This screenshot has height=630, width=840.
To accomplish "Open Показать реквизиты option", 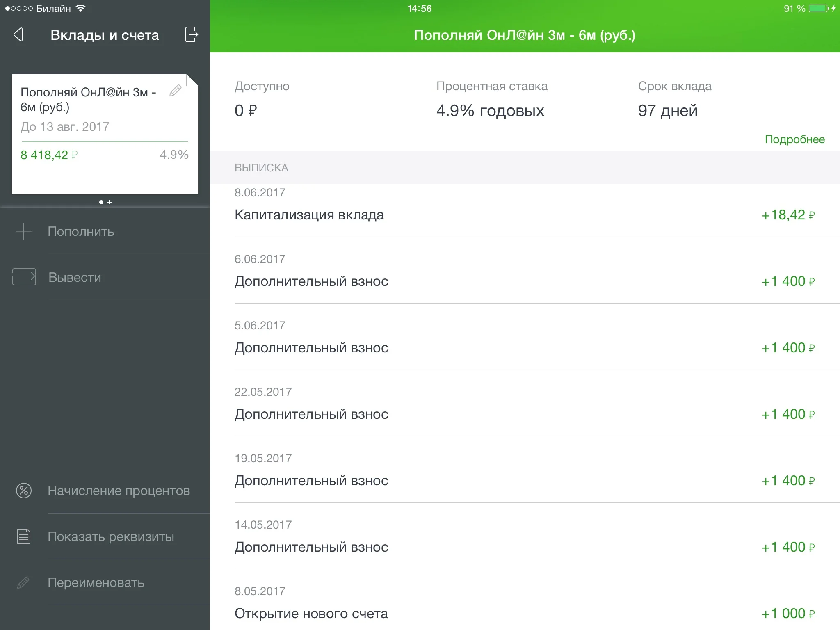I will click(x=111, y=536).
